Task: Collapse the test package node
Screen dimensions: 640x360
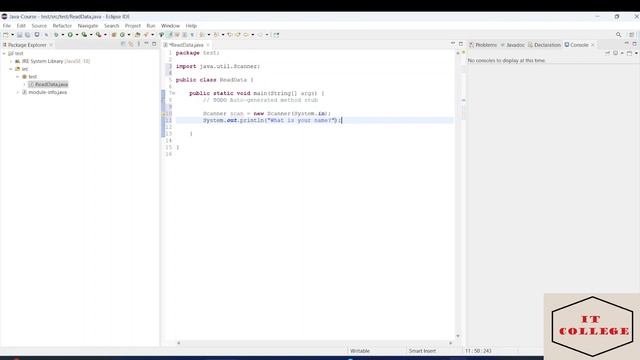Action: point(18,77)
